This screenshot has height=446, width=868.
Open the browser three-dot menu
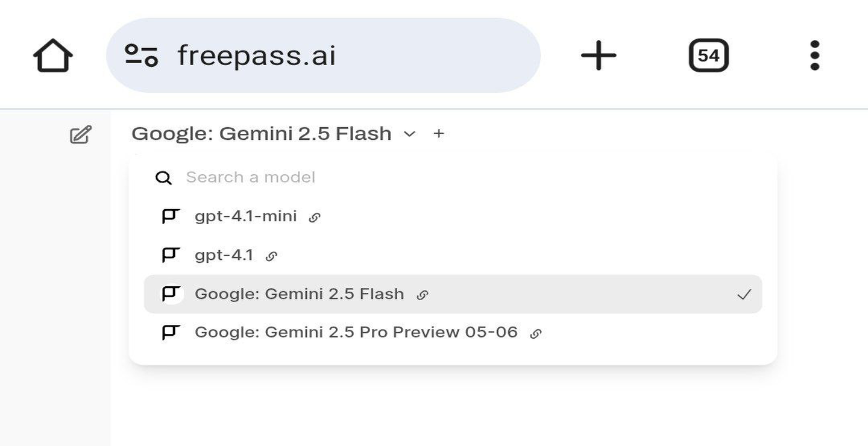815,55
